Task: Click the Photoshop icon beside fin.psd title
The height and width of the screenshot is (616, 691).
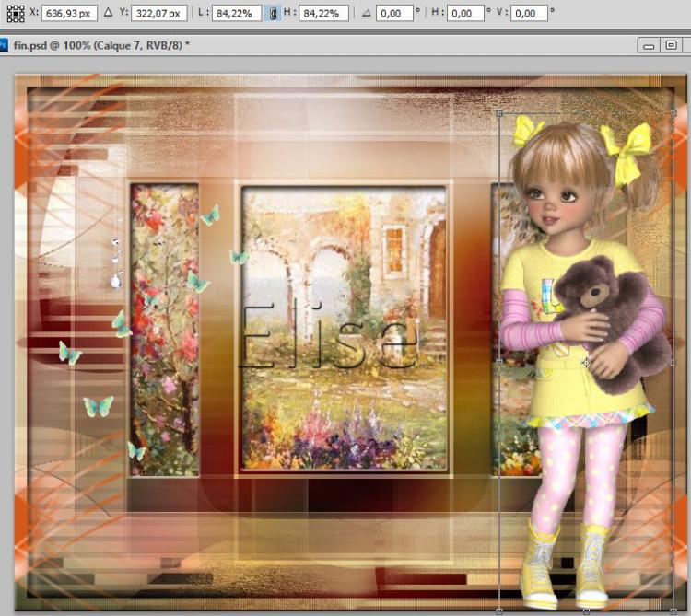Action: [5, 44]
